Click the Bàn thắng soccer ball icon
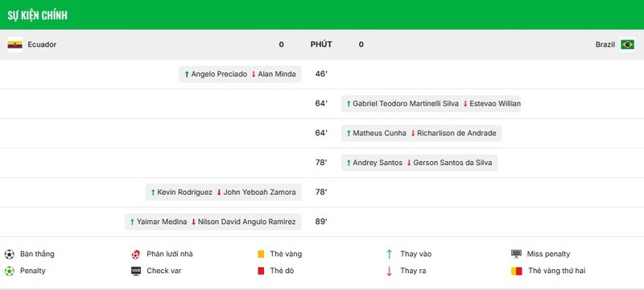The image size is (644, 290). pyautogui.click(x=10, y=255)
